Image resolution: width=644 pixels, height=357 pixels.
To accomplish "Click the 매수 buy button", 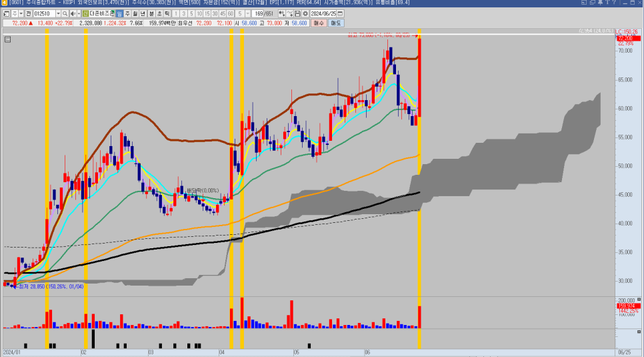I will click(318, 23).
